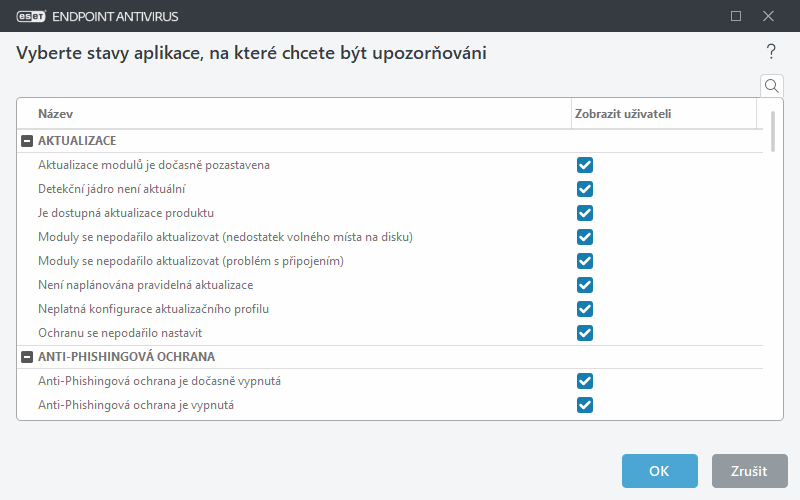Confirm with the OK button
Viewport: 800px width, 500px height.
tap(659, 471)
